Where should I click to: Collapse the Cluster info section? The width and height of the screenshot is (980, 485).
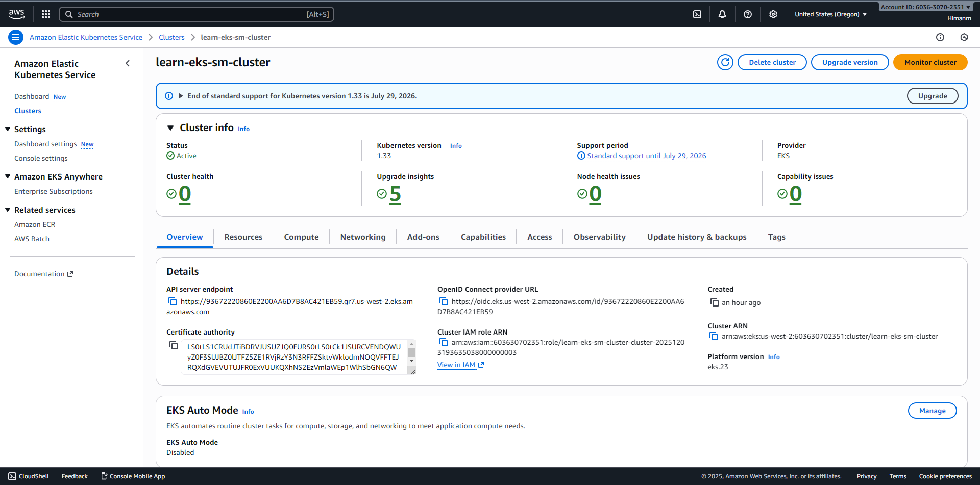[x=170, y=128]
